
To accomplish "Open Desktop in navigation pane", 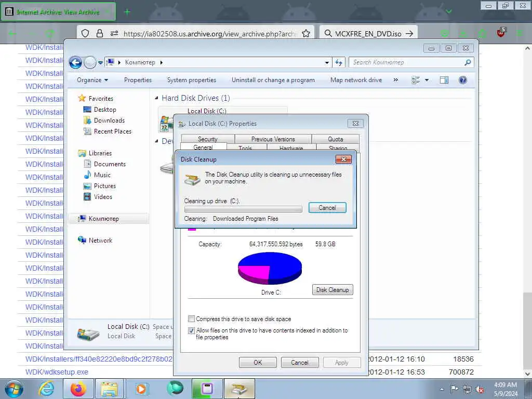I will coord(105,110).
